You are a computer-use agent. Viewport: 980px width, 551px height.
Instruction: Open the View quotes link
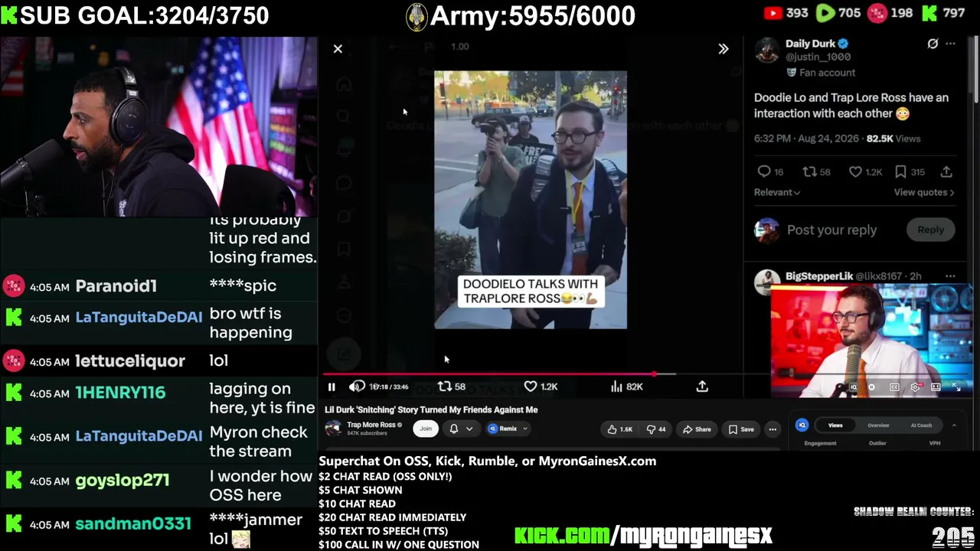tap(924, 192)
